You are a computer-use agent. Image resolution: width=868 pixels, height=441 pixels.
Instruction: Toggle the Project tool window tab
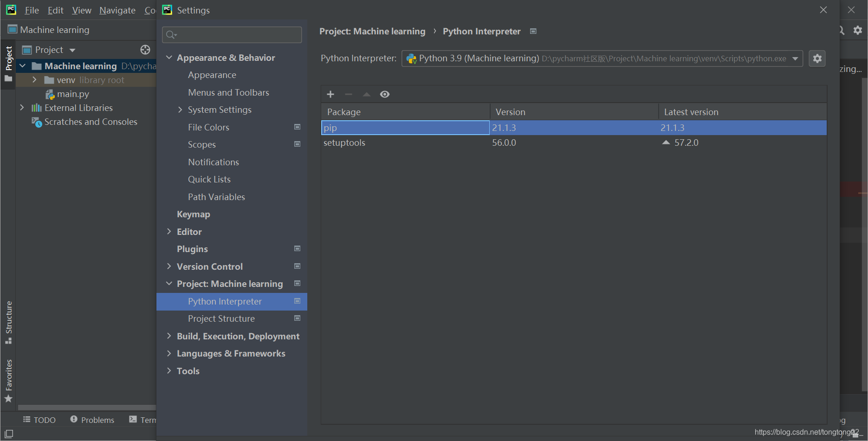pyautogui.click(x=8, y=63)
